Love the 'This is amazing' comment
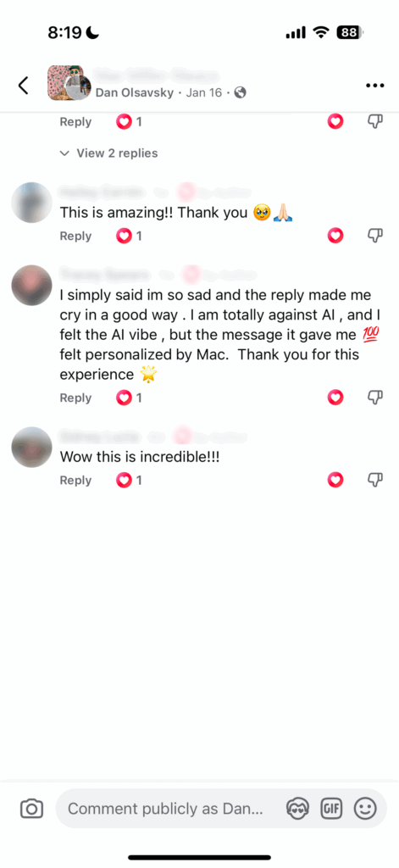This screenshot has width=399, height=868. pos(335,236)
